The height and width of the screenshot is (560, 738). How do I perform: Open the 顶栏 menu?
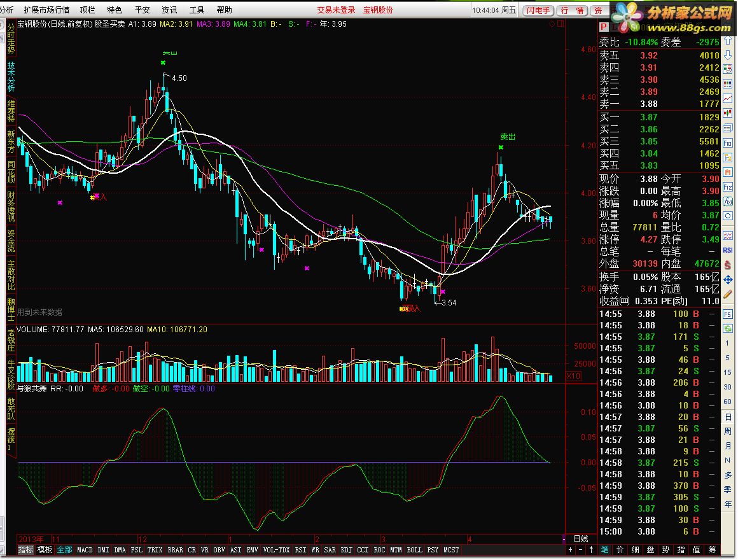88,10
